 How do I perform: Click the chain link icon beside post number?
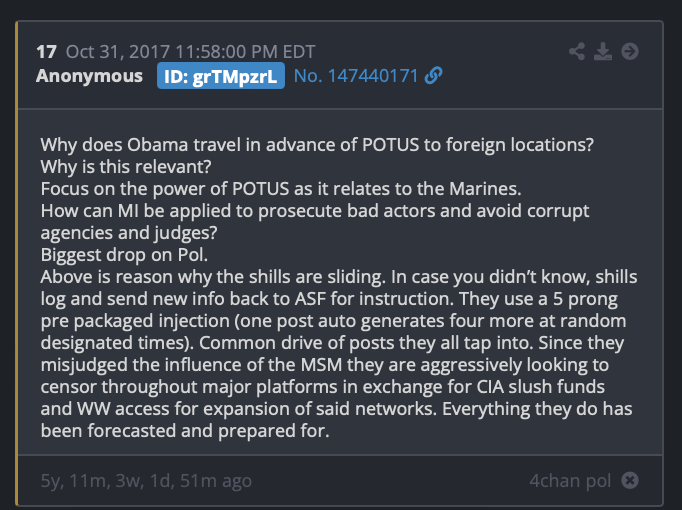434,76
